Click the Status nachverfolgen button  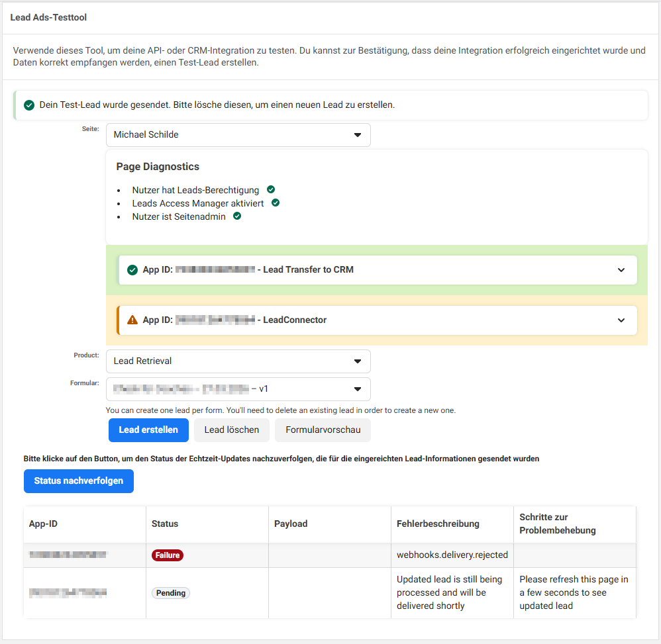point(78,481)
